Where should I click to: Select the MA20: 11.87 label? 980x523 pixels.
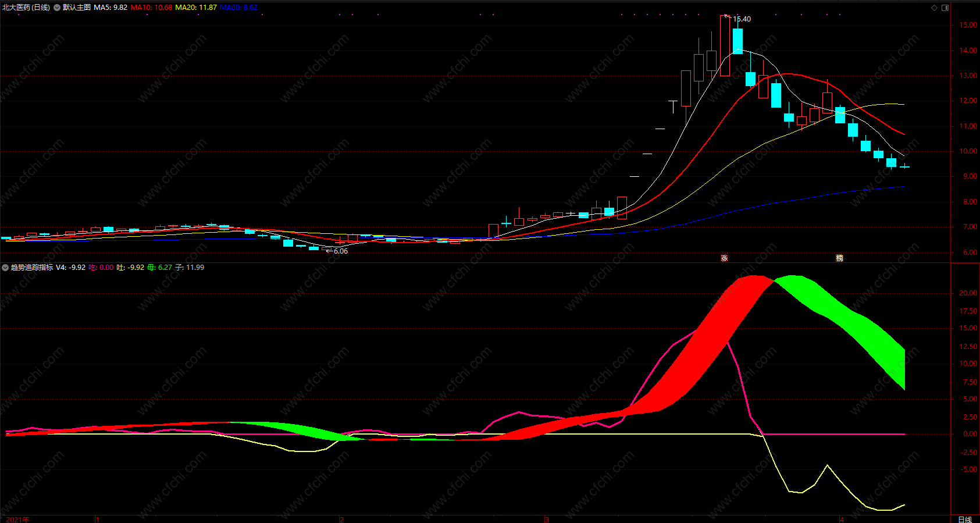pyautogui.click(x=196, y=8)
